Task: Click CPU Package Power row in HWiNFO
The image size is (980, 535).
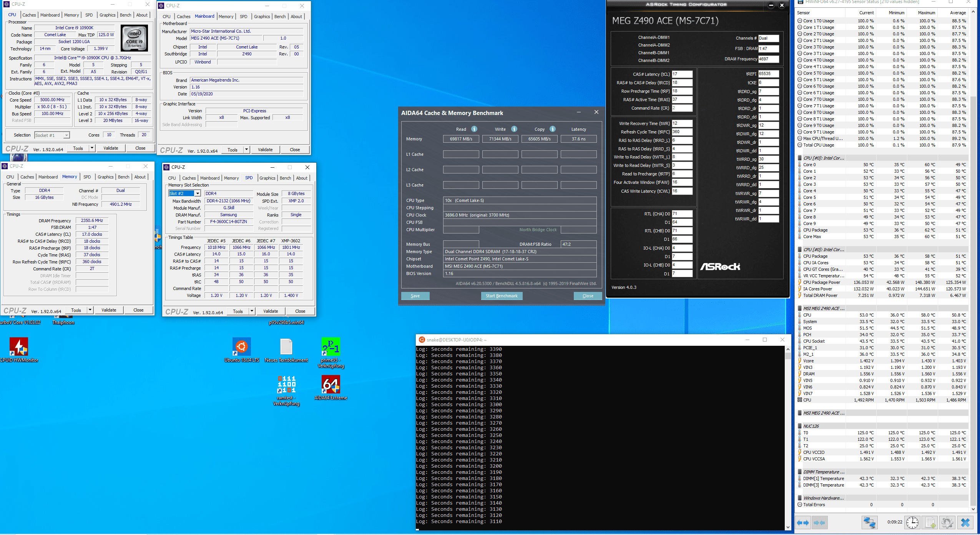Action: coord(882,282)
